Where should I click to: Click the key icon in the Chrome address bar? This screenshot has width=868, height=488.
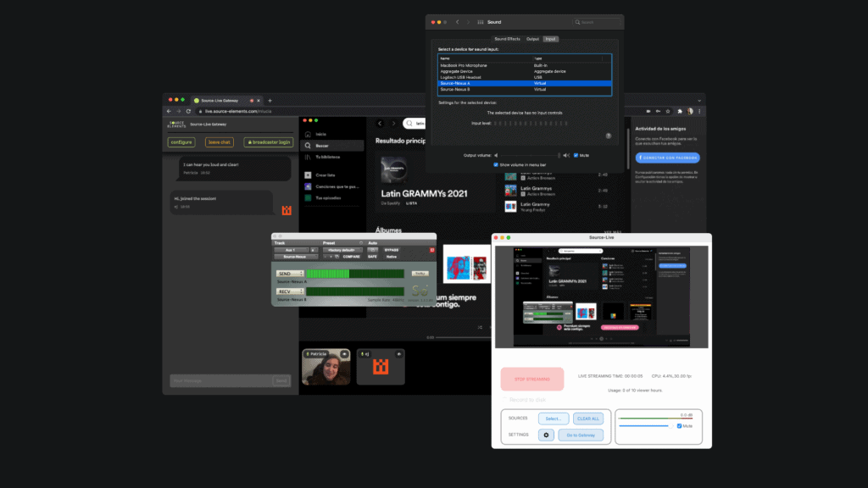click(x=658, y=111)
